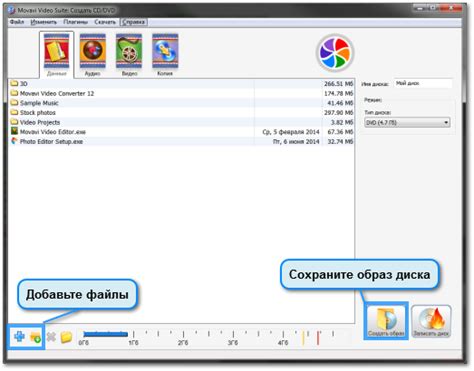
Task: Click the Имя диска input field
Action: tap(423, 83)
